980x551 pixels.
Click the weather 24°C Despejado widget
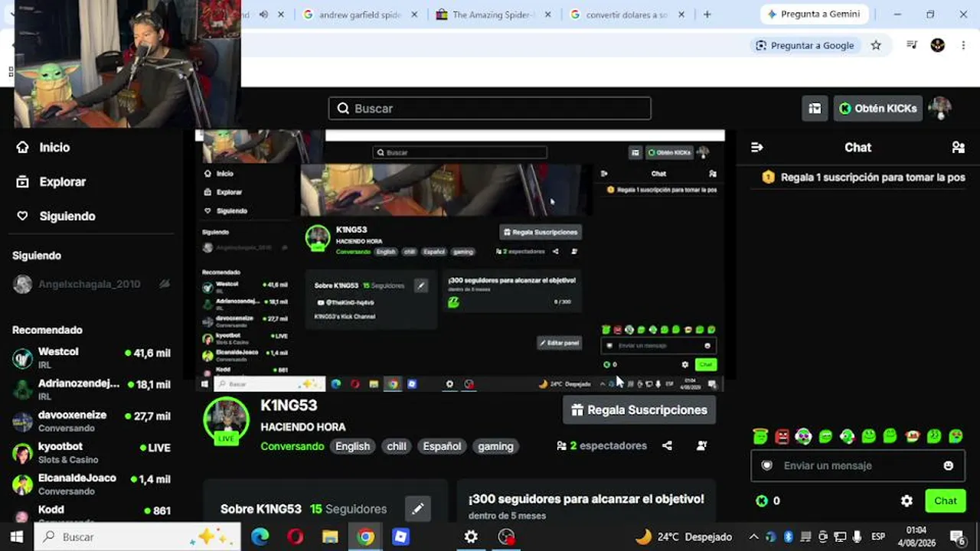click(x=684, y=537)
